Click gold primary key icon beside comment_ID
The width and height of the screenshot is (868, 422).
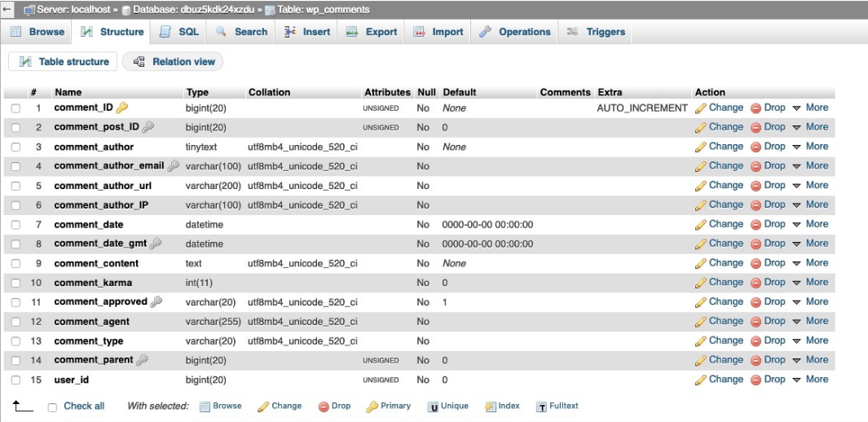click(x=121, y=108)
